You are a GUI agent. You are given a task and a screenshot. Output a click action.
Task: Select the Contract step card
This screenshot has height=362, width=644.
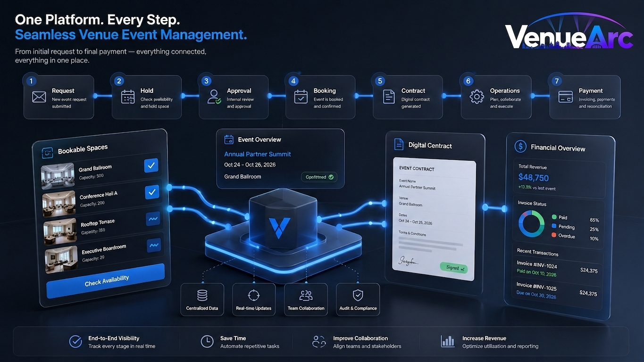click(x=408, y=97)
